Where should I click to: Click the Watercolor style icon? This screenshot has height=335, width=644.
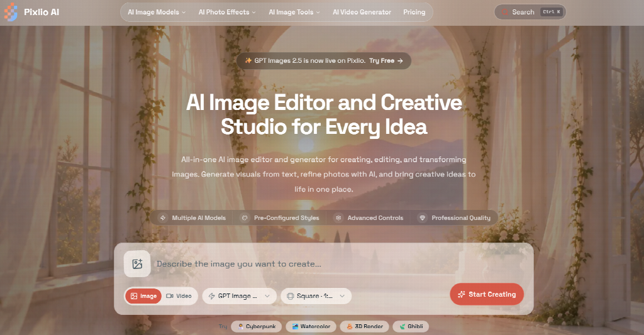click(295, 327)
